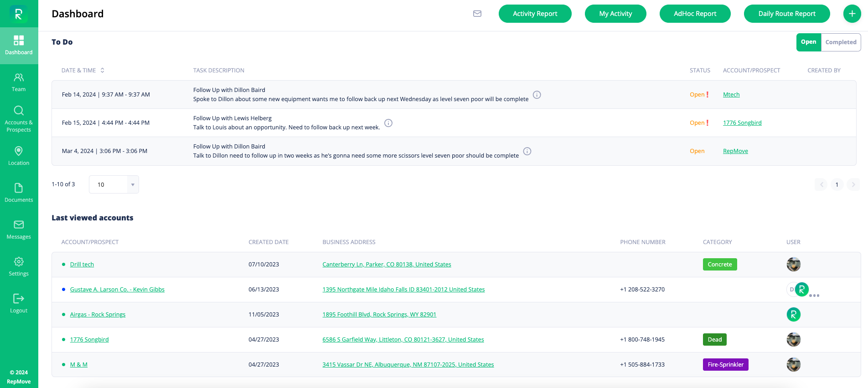868x388 pixels.
Task: Show info for Mar 4 Dillon Baird task
Action: point(527,151)
